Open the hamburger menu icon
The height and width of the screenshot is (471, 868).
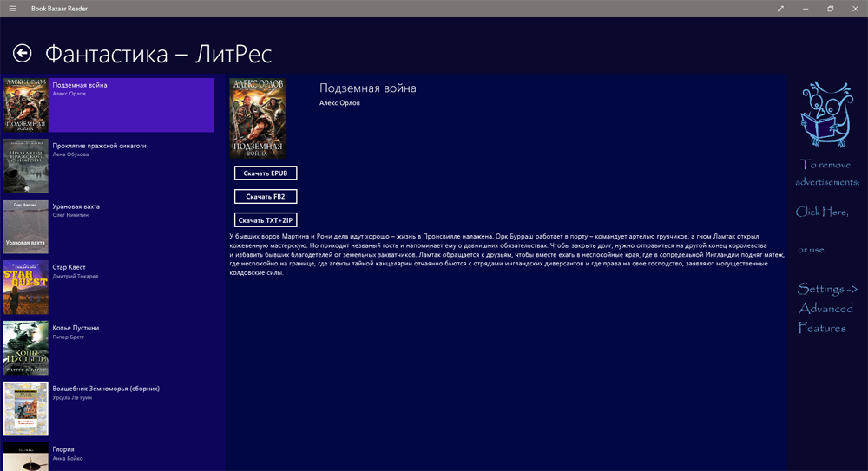[12, 9]
